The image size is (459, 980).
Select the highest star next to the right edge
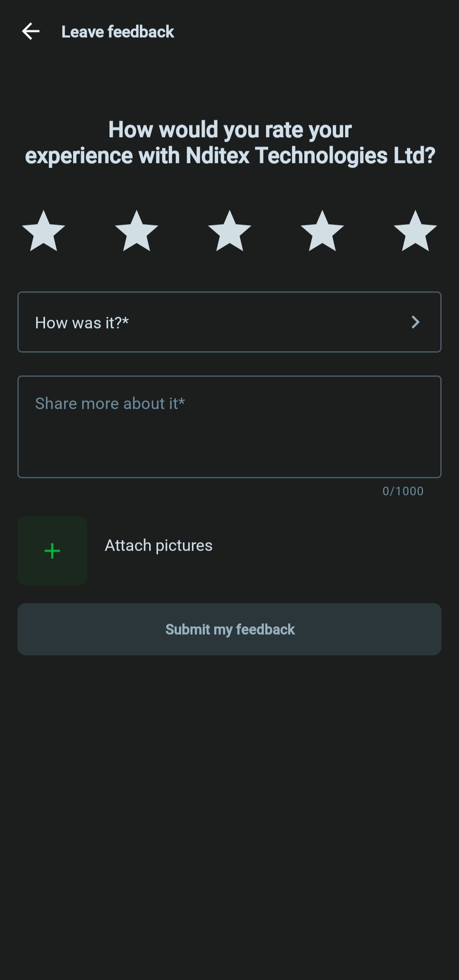[415, 231]
